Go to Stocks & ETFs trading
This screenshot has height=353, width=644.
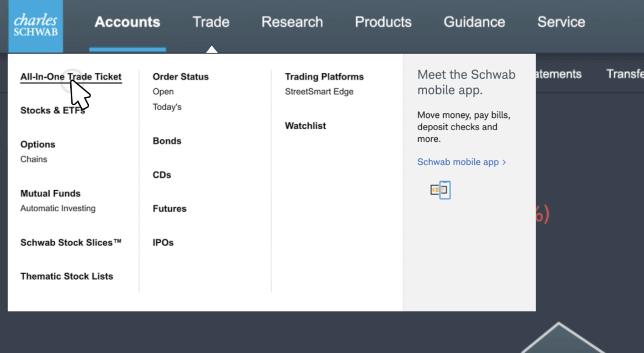point(53,111)
